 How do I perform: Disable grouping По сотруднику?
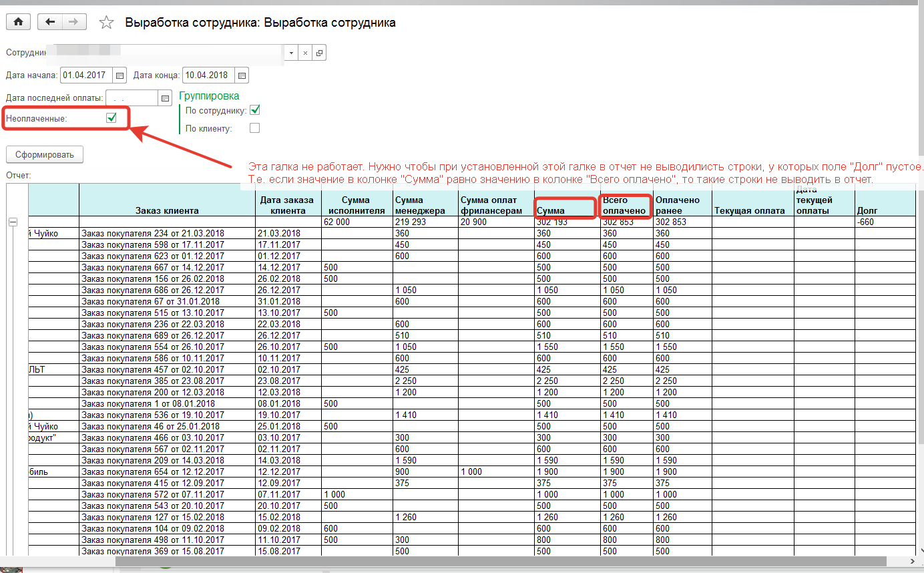(254, 110)
